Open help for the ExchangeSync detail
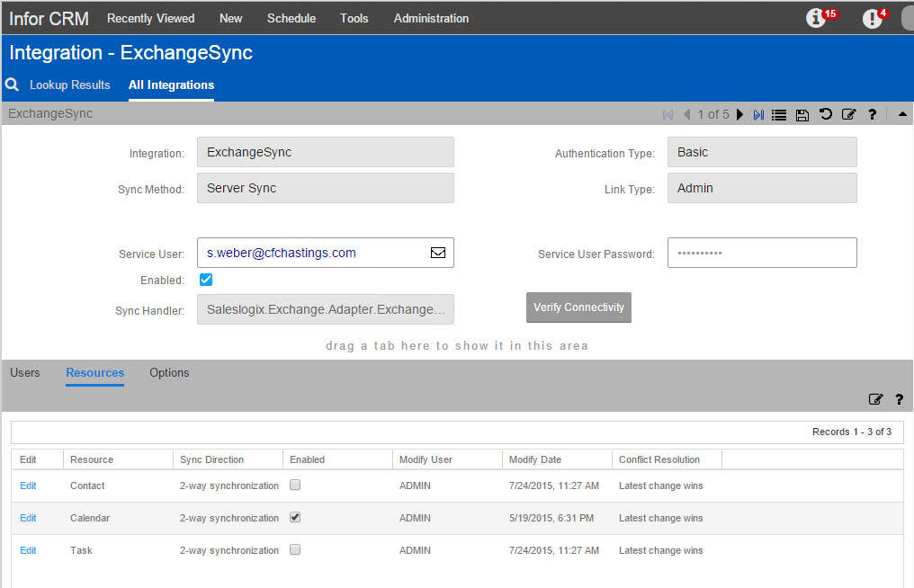This screenshot has width=914, height=588. [x=872, y=114]
